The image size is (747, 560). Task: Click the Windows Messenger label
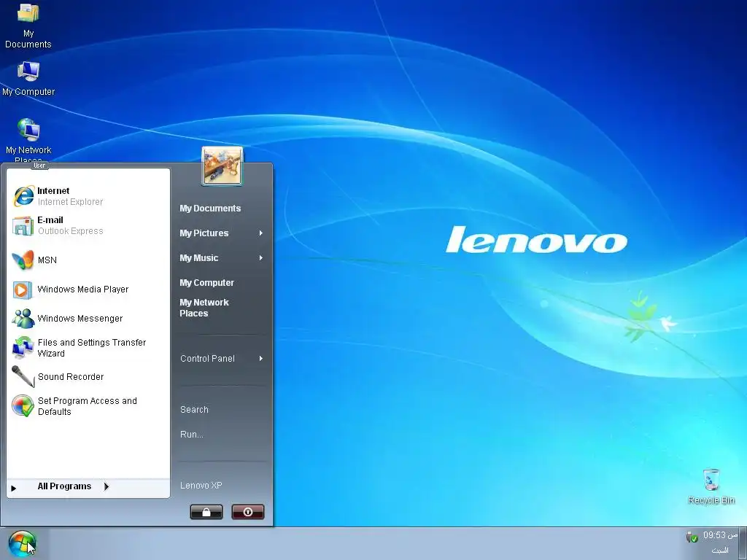(80, 319)
